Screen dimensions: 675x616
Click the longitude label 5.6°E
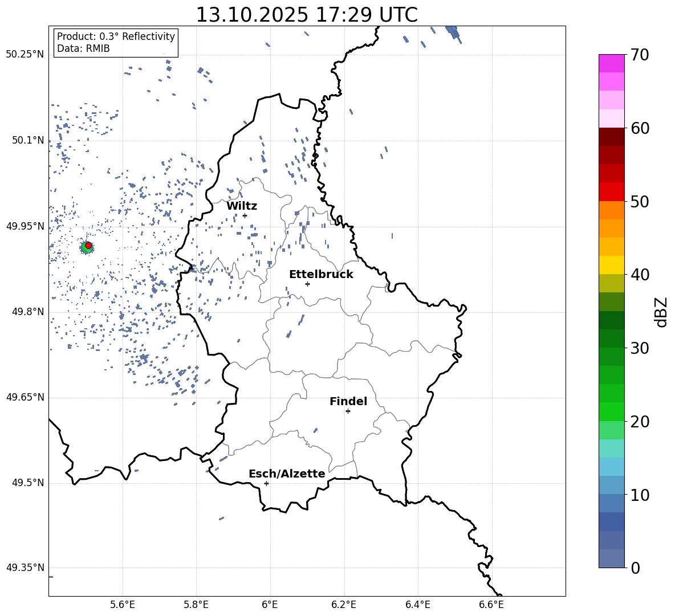pyautogui.click(x=123, y=605)
